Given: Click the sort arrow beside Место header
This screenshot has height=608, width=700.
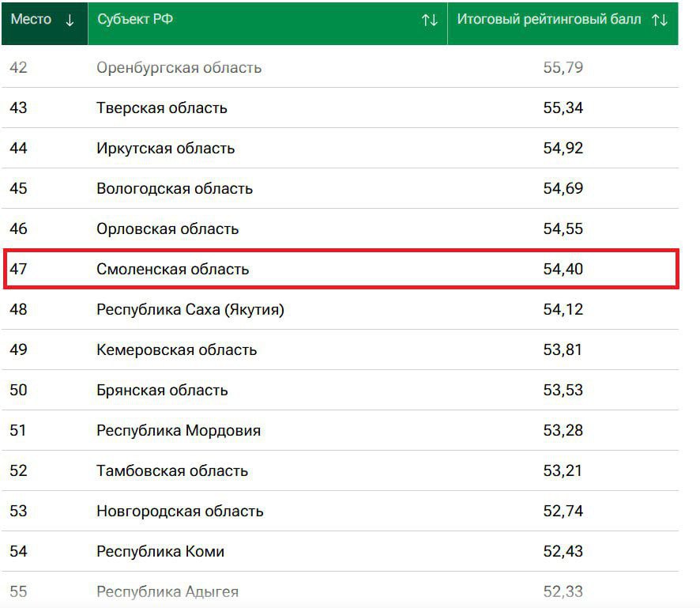Looking at the screenshot, I should [x=70, y=21].
